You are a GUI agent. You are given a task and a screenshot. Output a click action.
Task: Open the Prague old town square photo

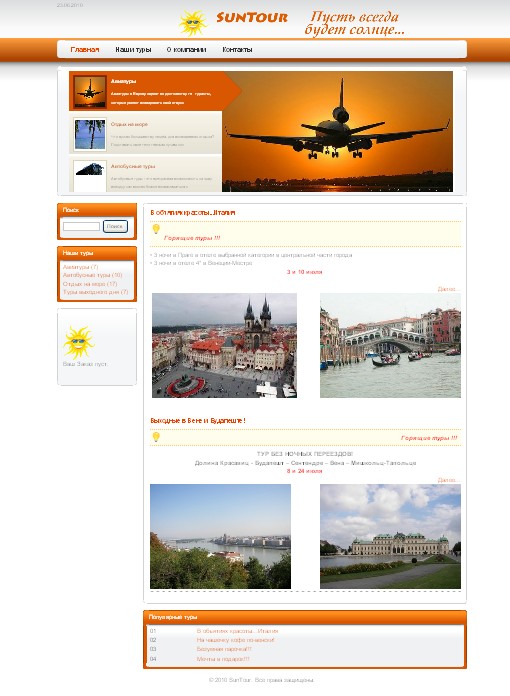pos(224,345)
